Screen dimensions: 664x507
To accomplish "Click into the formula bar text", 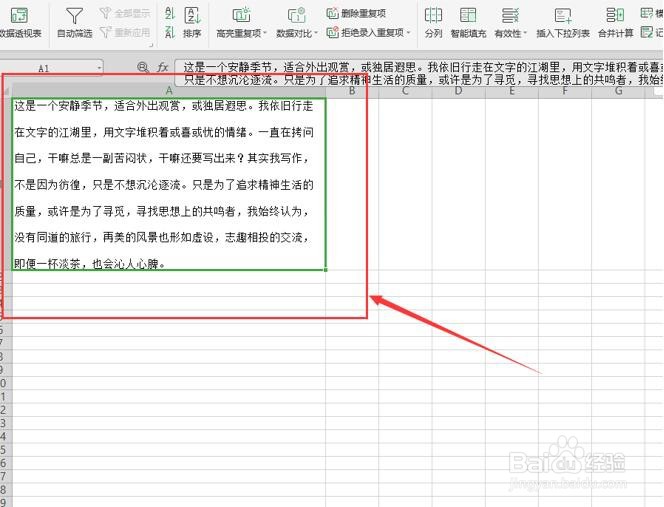I will tap(419, 73).
